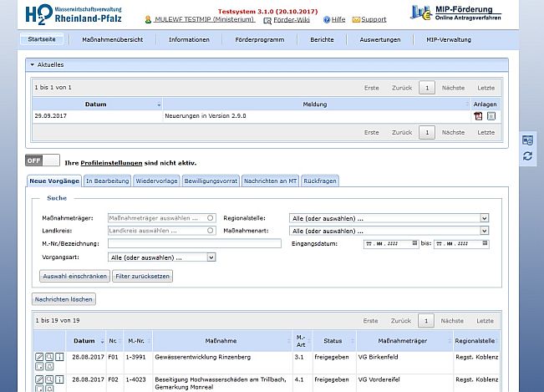The height and width of the screenshot is (392, 544).
Task: Show info for row F01 Gewässerentwicklung Rinzenberg
Action: click(x=59, y=357)
